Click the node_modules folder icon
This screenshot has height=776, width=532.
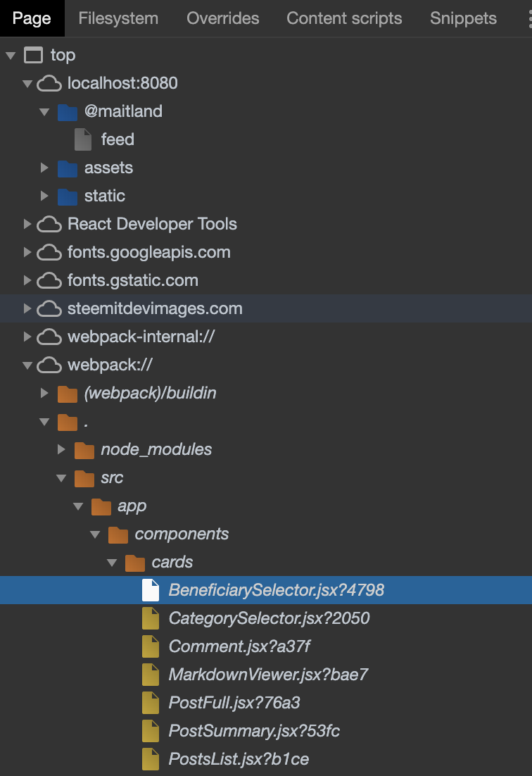pos(84,451)
